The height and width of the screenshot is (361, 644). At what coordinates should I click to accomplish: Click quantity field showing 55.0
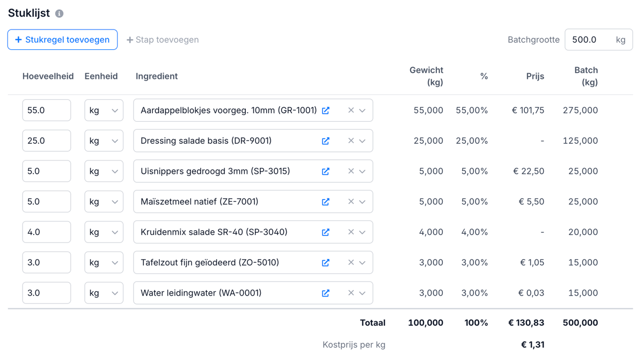47,110
